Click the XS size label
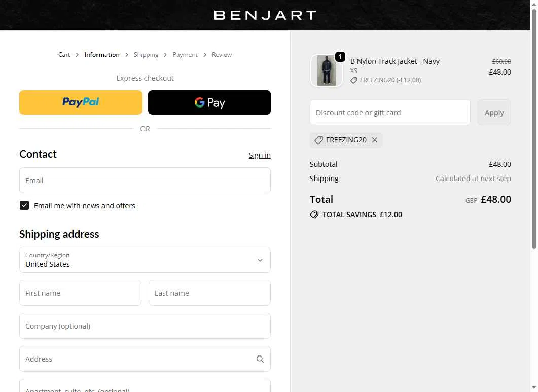 [x=354, y=70]
